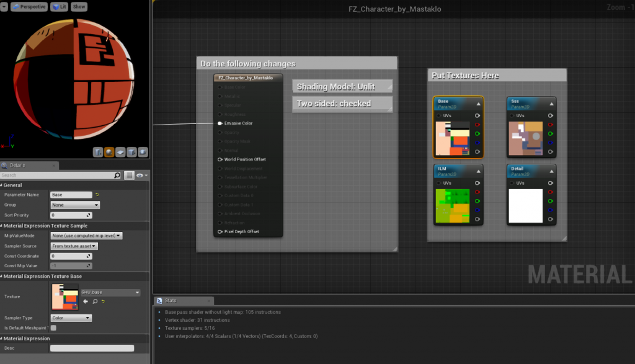Click the Details search magnifier icon
The height and width of the screenshot is (364, 635).
tap(117, 175)
